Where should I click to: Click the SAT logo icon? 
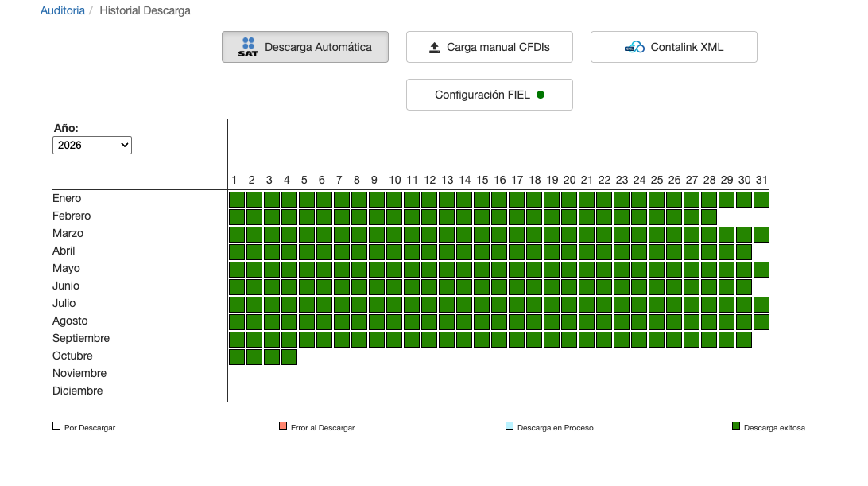click(x=248, y=47)
